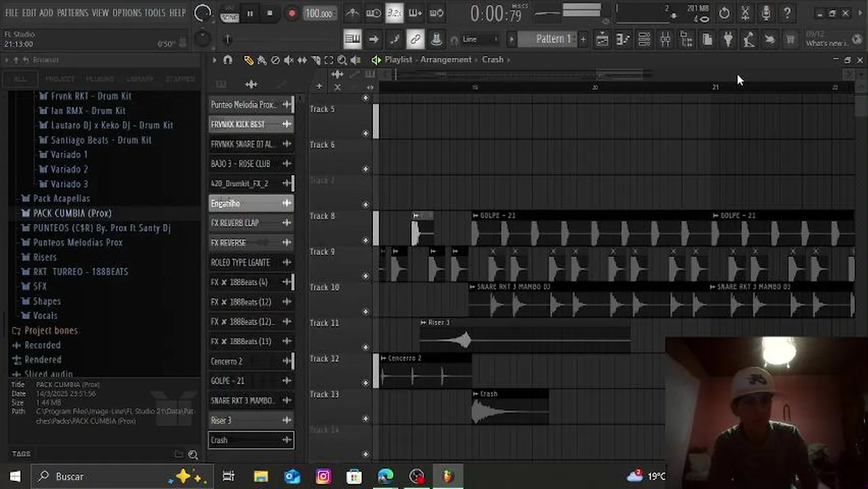Toggle mute switch on Track 12
The height and width of the screenshot is (489, 868).
pos(366,382)
